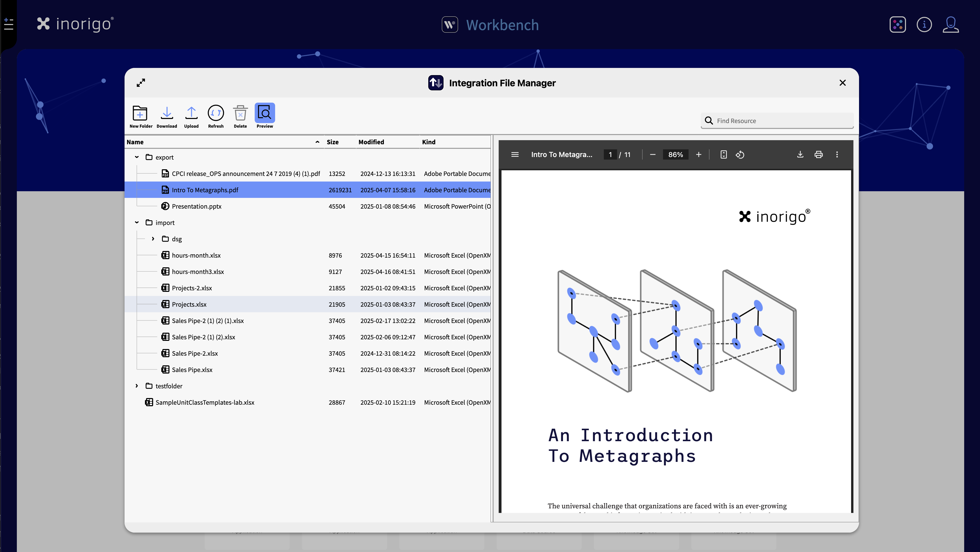Refresh the file list

pos(216,114)
